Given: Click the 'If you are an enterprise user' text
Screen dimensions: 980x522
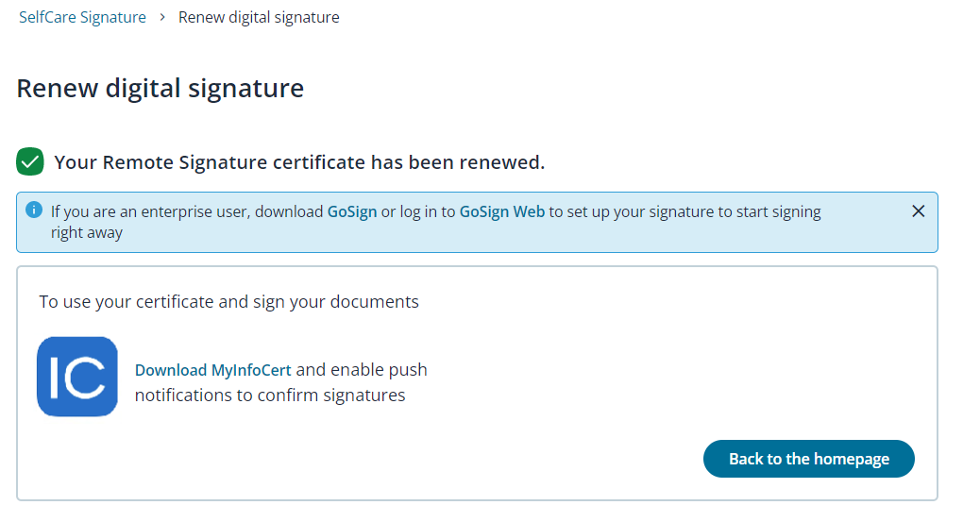Looking at the screenshot, I should (151, 211).
